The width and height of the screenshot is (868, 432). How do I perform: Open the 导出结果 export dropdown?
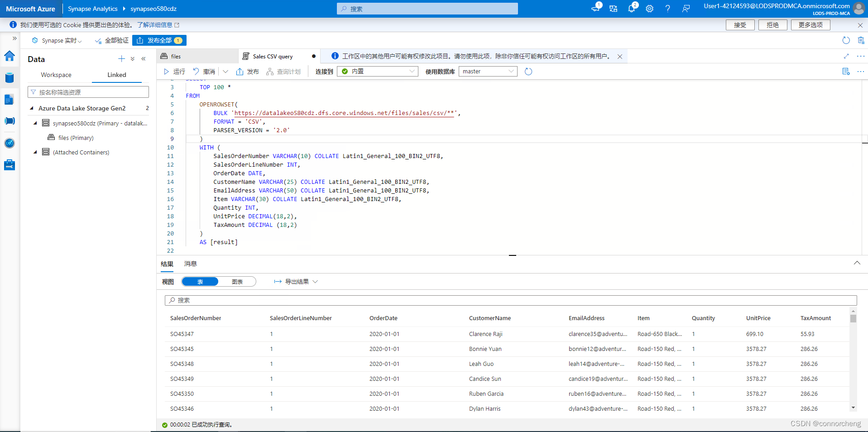[296, 282]
